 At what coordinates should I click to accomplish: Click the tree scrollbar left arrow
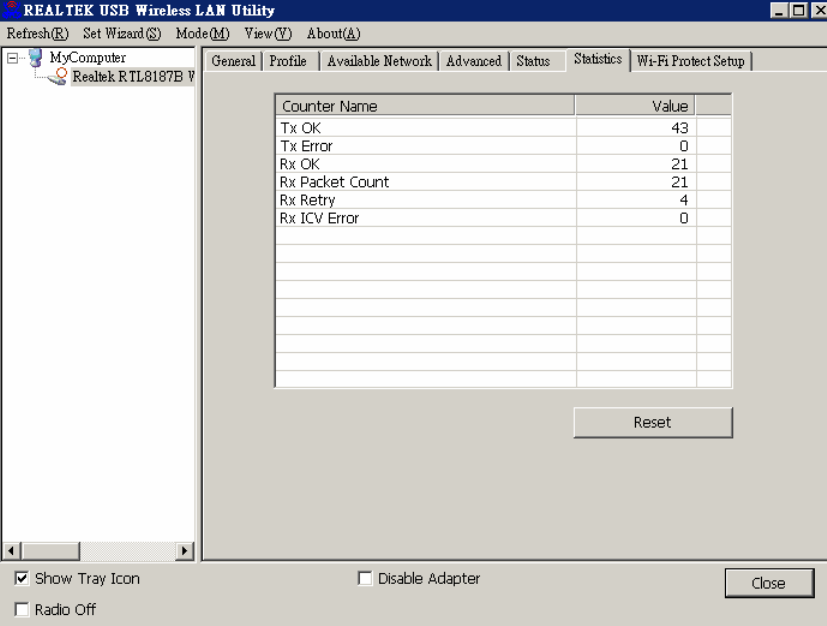[x=11, y=551]
